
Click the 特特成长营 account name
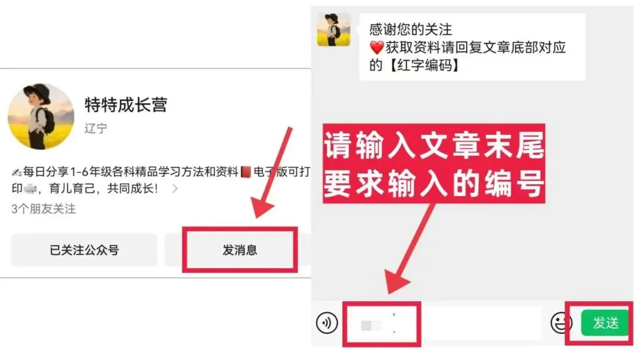click(126, 105)
